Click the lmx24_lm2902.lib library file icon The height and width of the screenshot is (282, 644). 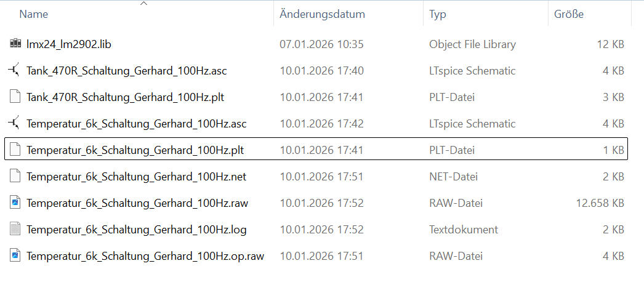tap(16, 44)
